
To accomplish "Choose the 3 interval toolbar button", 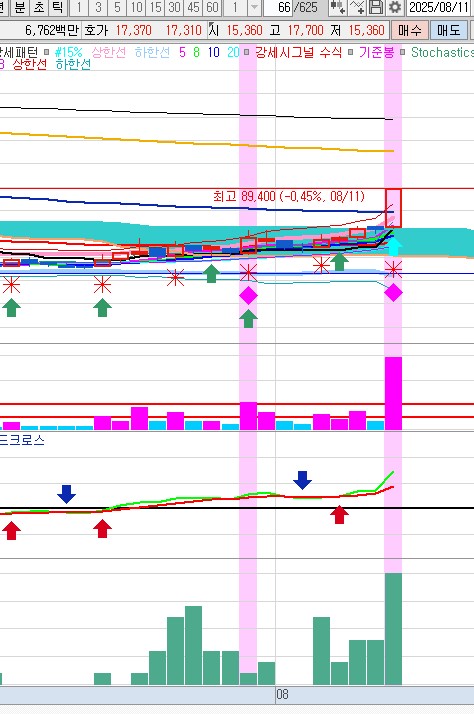I will point(98,7).
